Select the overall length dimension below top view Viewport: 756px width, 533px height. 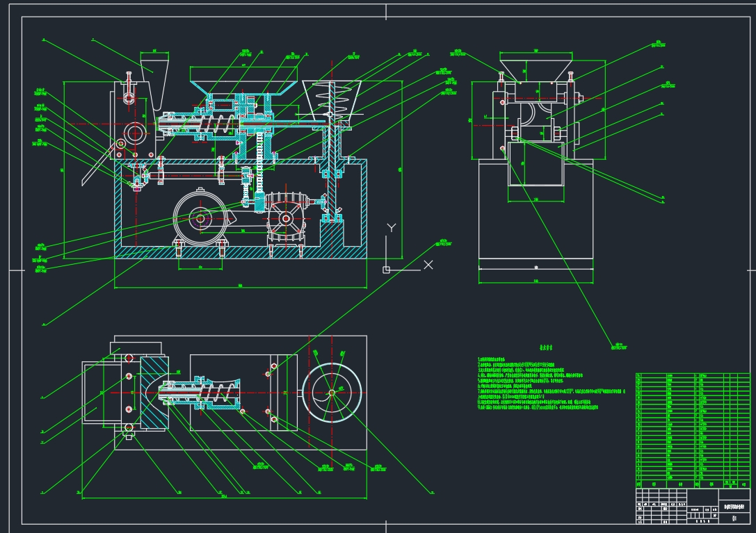(x=224, y=498)
